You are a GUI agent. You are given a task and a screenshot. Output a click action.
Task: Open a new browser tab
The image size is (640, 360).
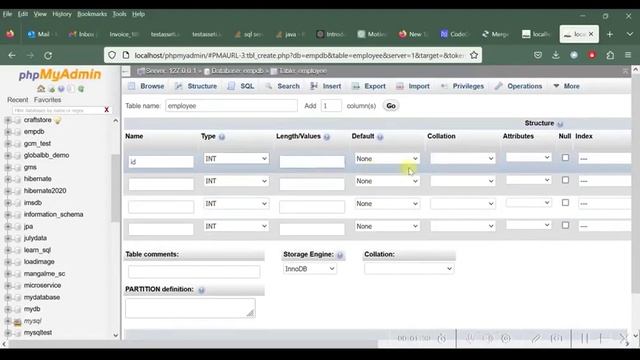tap(610, 34)
